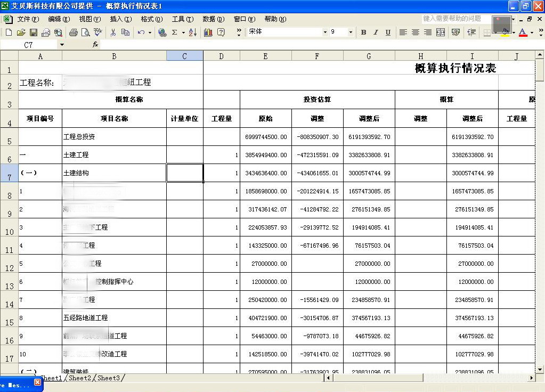
Task: Expand the Name Box dropdown arrow
Action: pos(62,45)
